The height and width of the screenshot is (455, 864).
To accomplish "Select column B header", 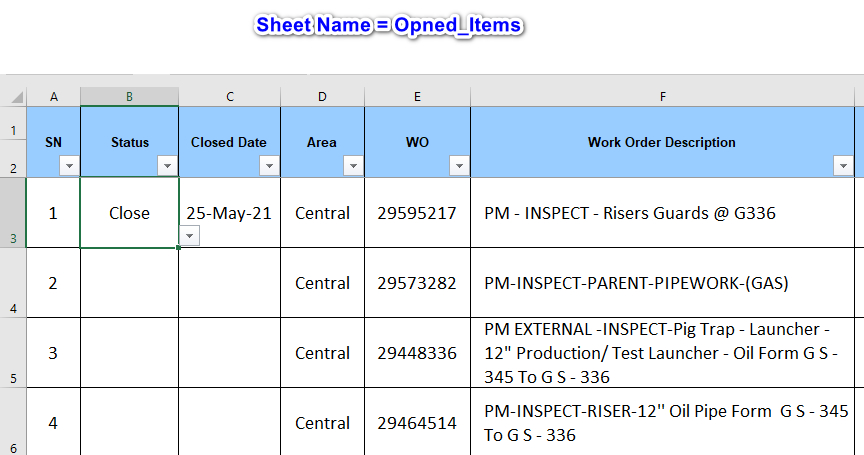I will click(x=130, y=96).
